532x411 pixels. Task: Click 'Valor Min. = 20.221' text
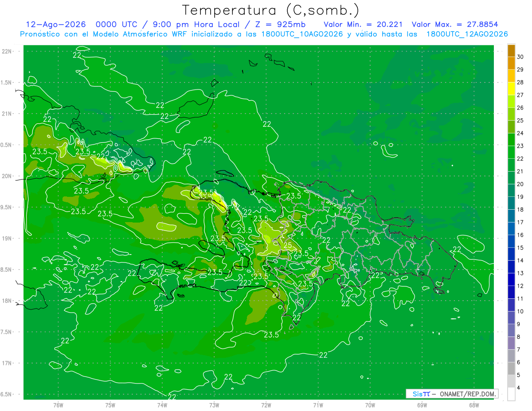(363, 24)
